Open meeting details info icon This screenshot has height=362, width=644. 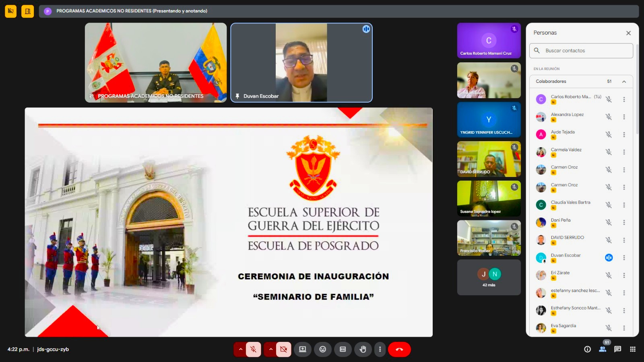[588, 349]
